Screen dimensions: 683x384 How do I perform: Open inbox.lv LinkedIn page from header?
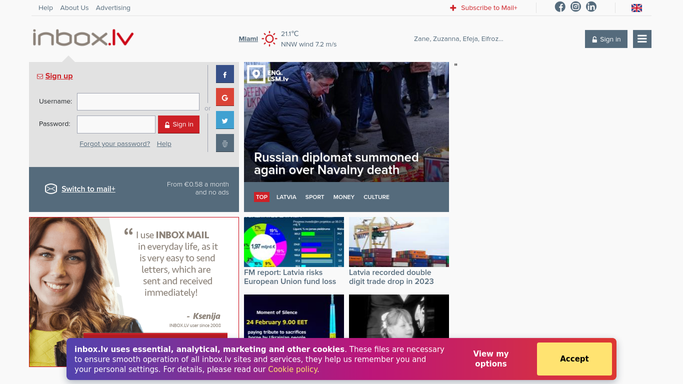(591, 7)
